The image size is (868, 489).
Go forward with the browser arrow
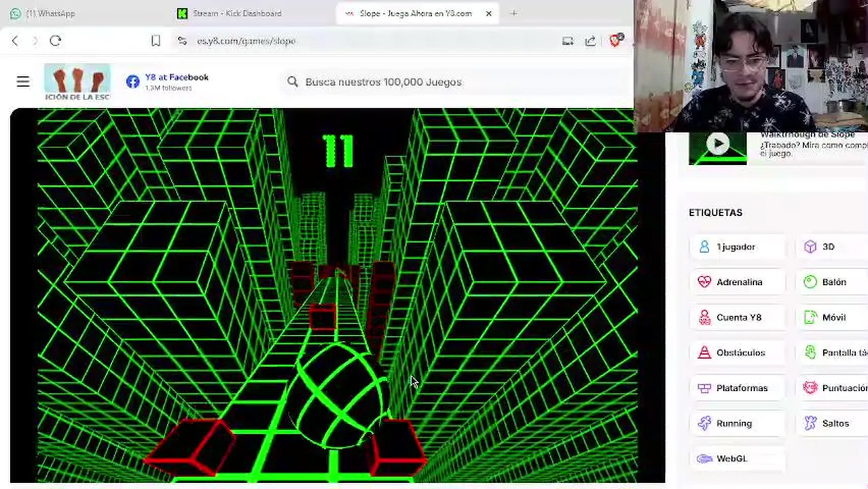(35, 41)
